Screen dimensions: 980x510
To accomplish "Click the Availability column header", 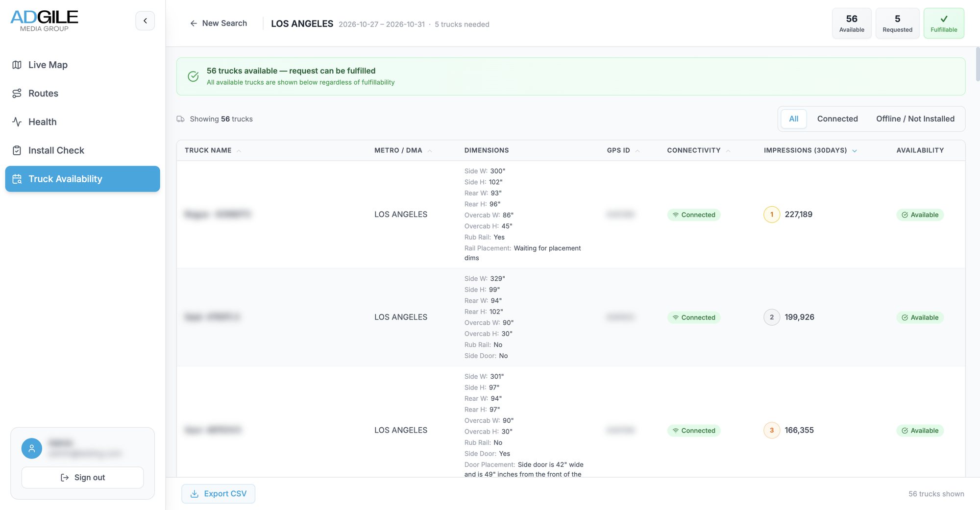I will point(920,150).
